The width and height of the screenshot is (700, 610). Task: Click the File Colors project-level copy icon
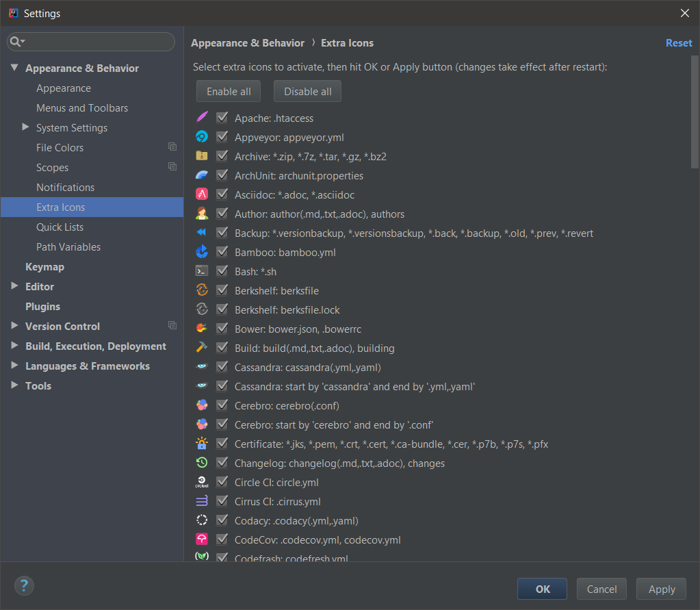pyautogui.click(x=172, y=147)
